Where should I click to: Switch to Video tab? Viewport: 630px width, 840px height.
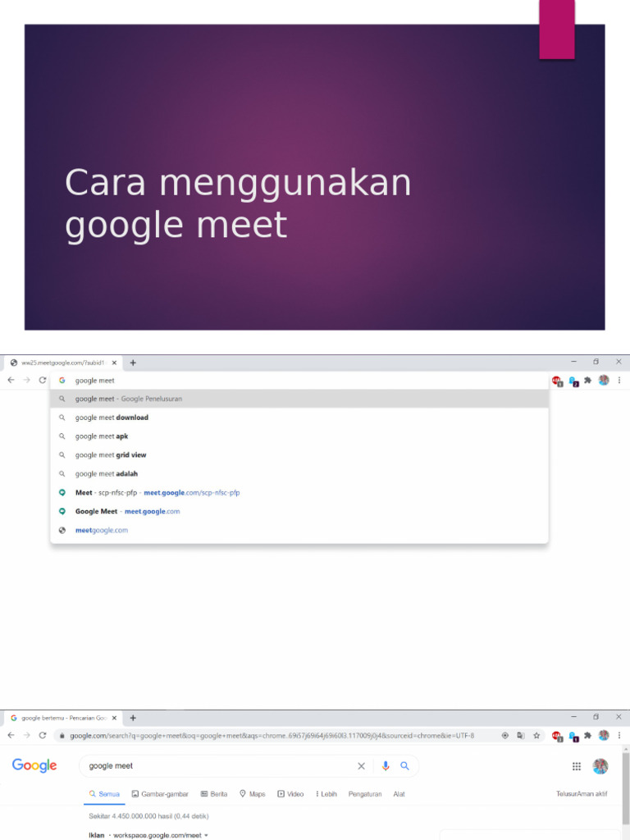(x=290, y=794)
